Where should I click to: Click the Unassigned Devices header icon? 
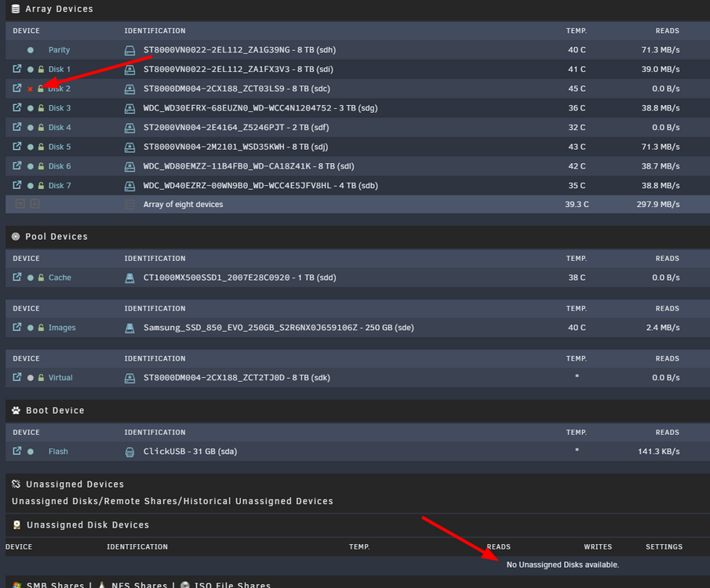click(16, 485)
